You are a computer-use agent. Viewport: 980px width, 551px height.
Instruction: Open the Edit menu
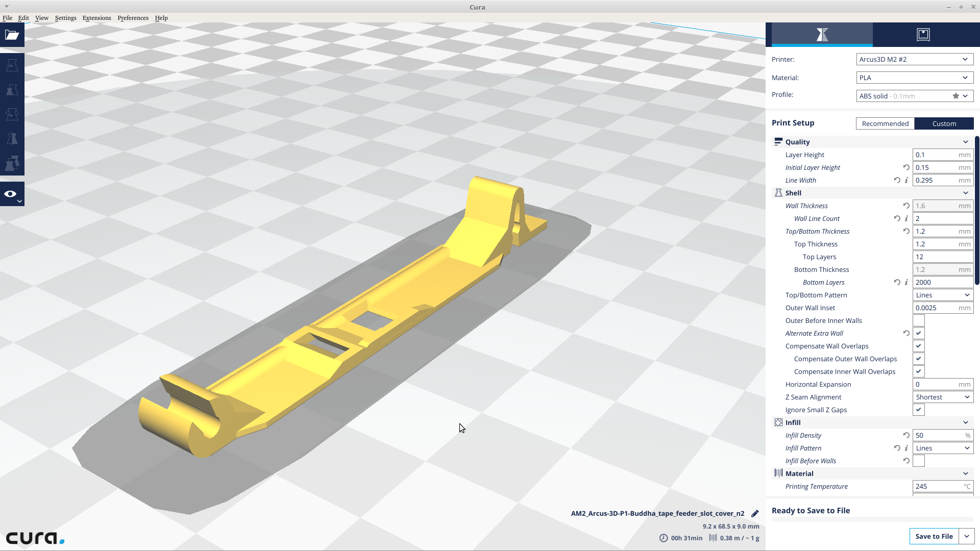[23, 18]
